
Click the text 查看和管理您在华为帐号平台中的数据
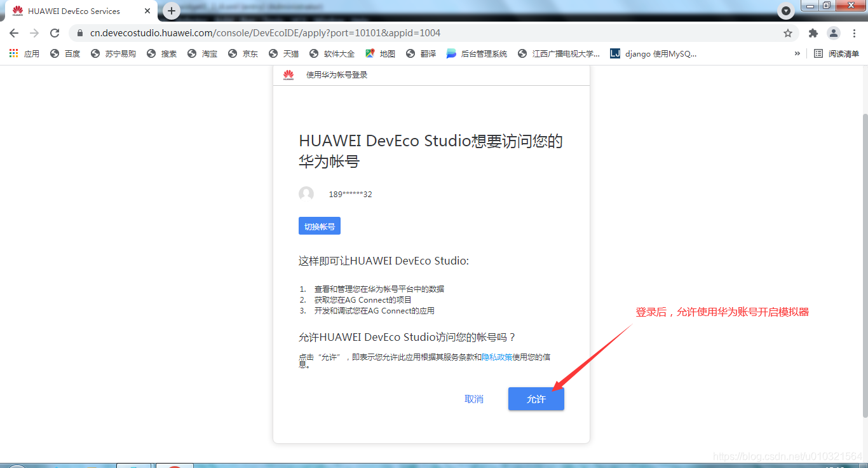[379, 289]
